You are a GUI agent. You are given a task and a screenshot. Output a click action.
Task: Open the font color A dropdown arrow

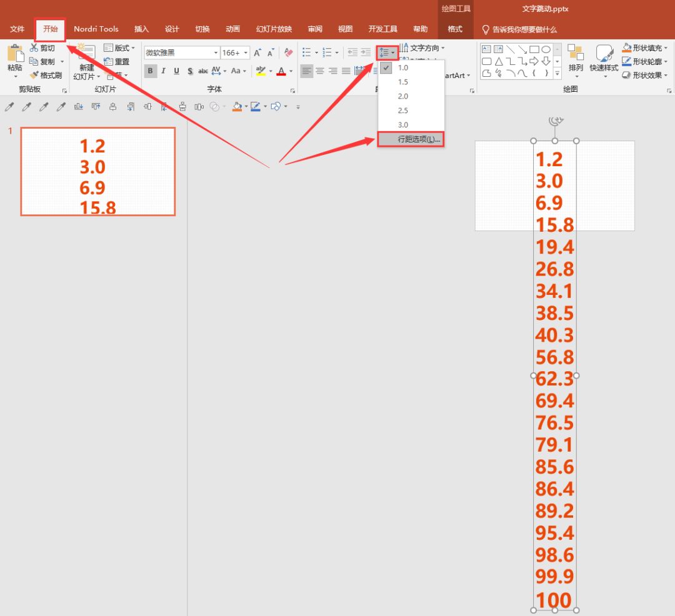click(x=291, y=71)
